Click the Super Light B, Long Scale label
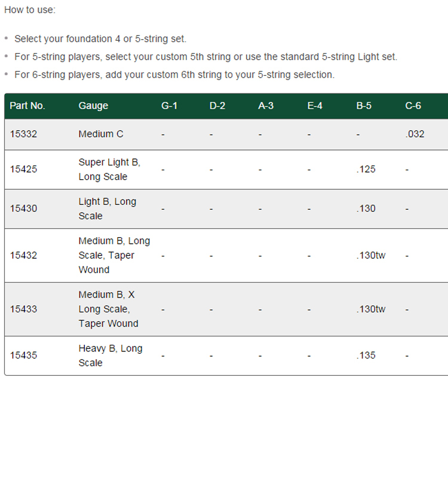The height and width of the screenshot is (478, 448). click(109, 169)
